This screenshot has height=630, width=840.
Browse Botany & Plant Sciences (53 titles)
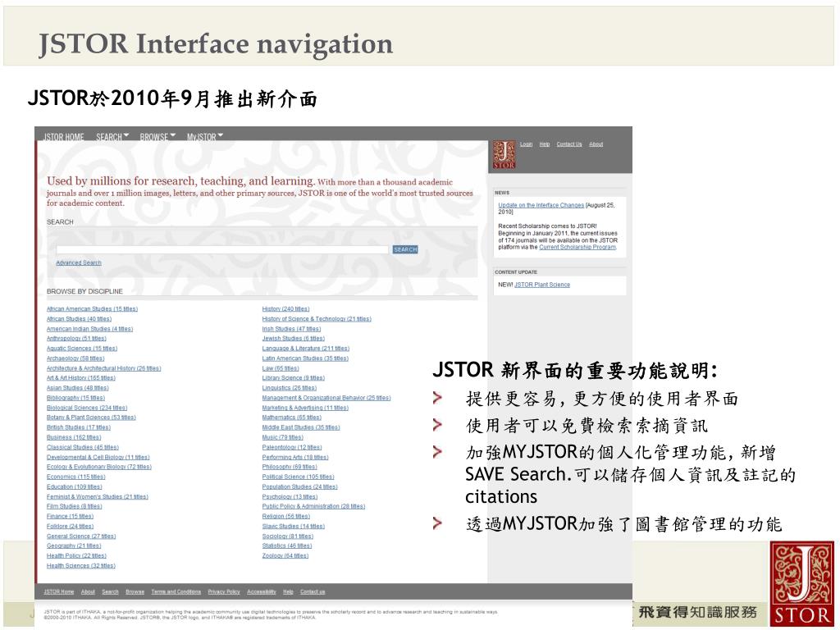(x=91, y=418)
